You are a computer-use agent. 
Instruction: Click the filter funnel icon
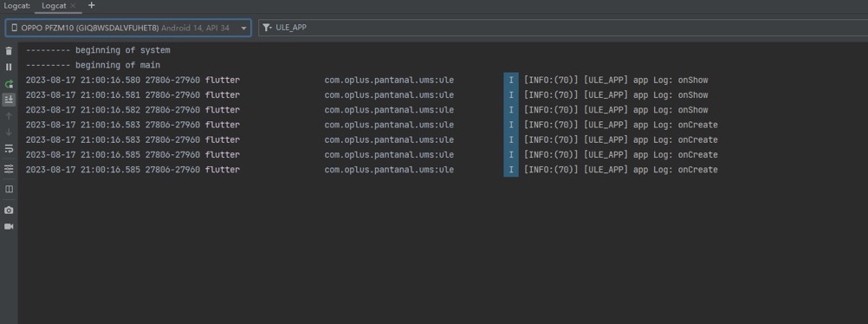tap(267, 28)
